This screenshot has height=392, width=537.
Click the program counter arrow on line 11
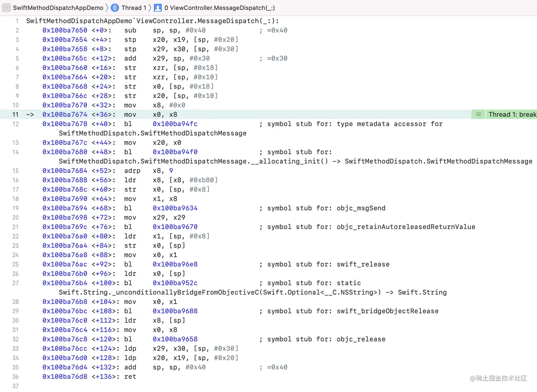click(x=30, y=114)
